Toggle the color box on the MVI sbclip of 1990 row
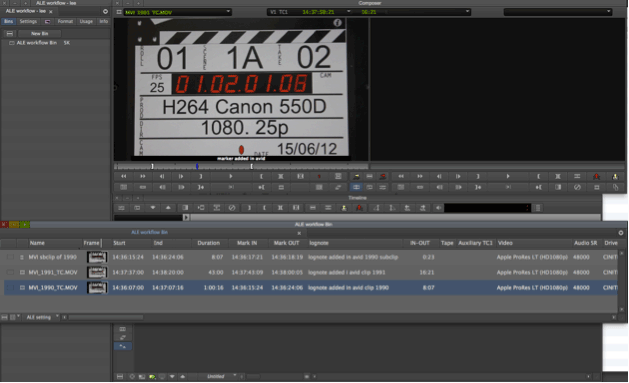629x383 pixels. tap(10, 257)
